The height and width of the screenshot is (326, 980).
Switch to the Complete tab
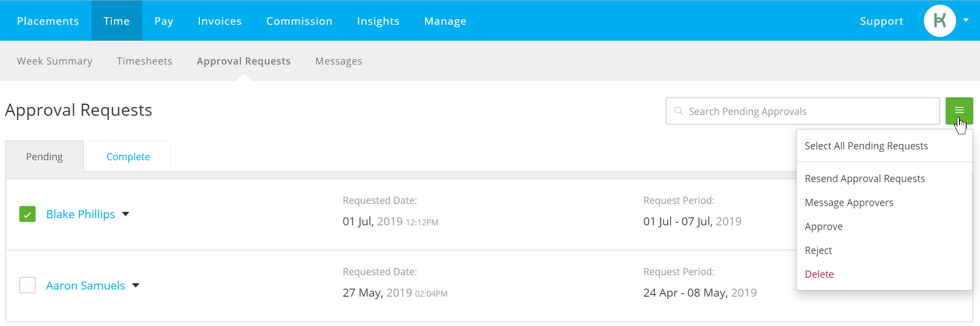pos(128,156)
